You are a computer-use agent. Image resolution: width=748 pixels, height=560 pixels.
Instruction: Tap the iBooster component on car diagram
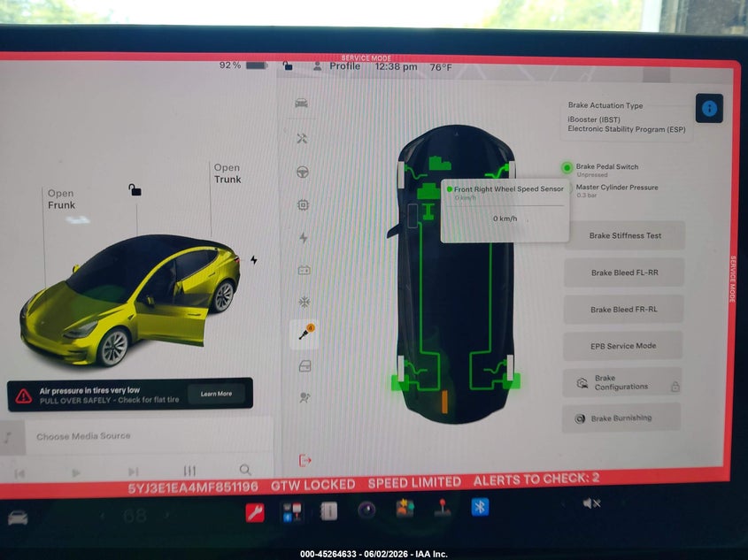[x=428, y=192]
